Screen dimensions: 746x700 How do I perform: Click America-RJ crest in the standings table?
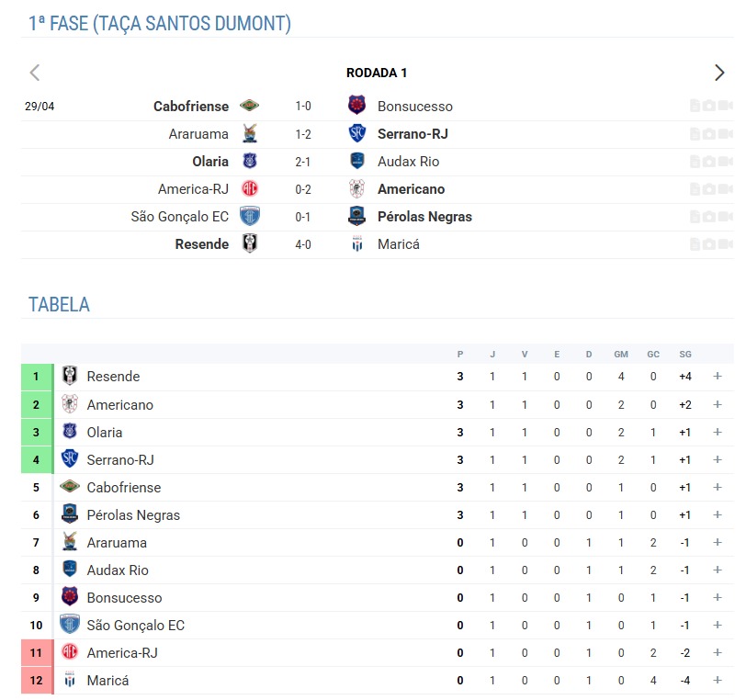[70, 652]
